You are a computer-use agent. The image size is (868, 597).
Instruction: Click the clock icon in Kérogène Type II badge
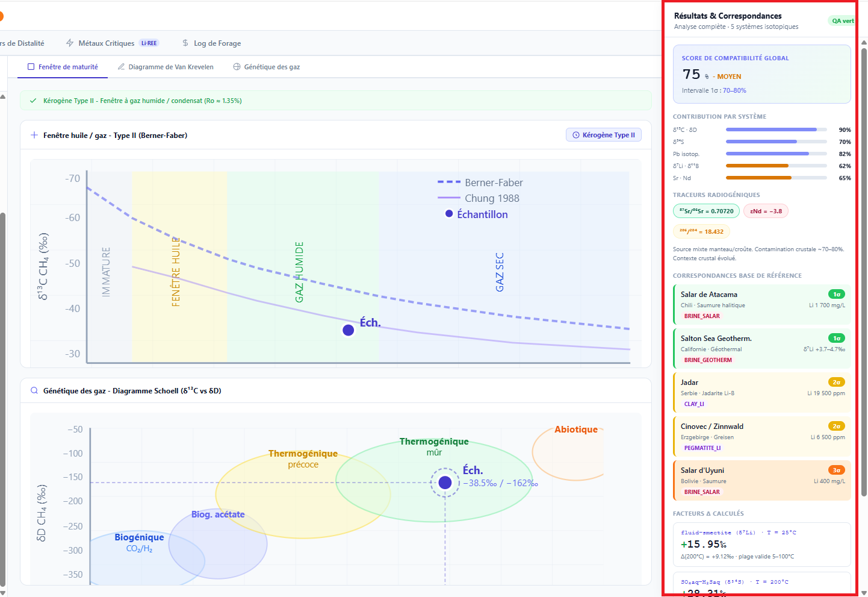tap(576, 135)
